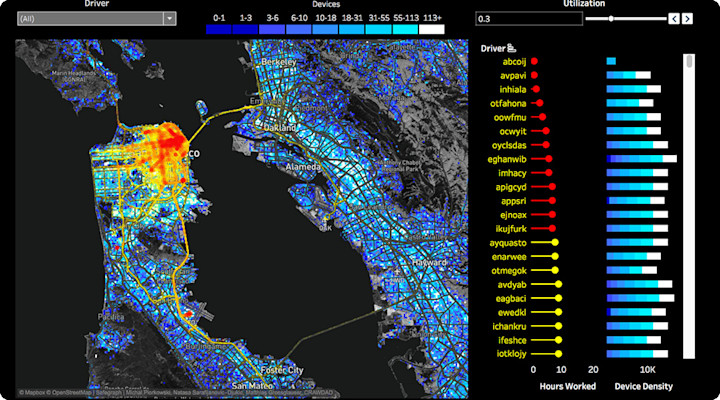Select driver enarwee in the list
The width and height of the screenshot is (720, 400).
509,256
